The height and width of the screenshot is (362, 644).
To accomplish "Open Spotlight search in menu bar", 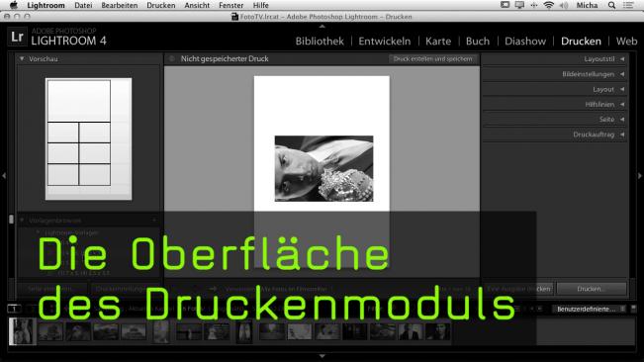I will pyautogui.click(x=611, y=5).
